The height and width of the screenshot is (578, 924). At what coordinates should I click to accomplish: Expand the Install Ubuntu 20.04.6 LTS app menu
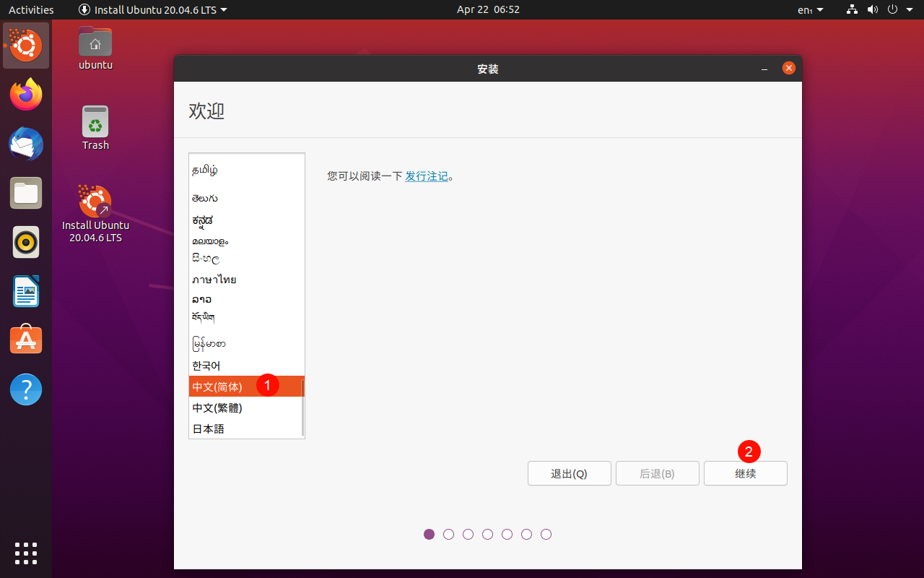coord(152,9)
